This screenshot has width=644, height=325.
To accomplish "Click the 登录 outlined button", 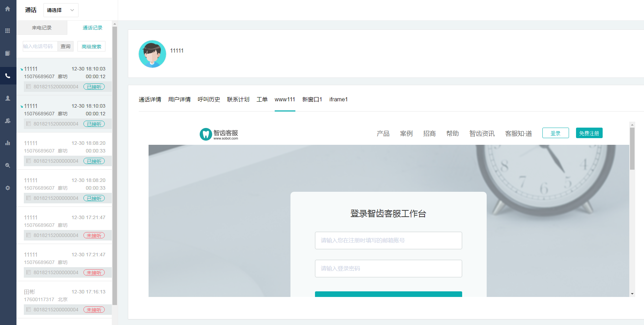I will coord(556,133).
